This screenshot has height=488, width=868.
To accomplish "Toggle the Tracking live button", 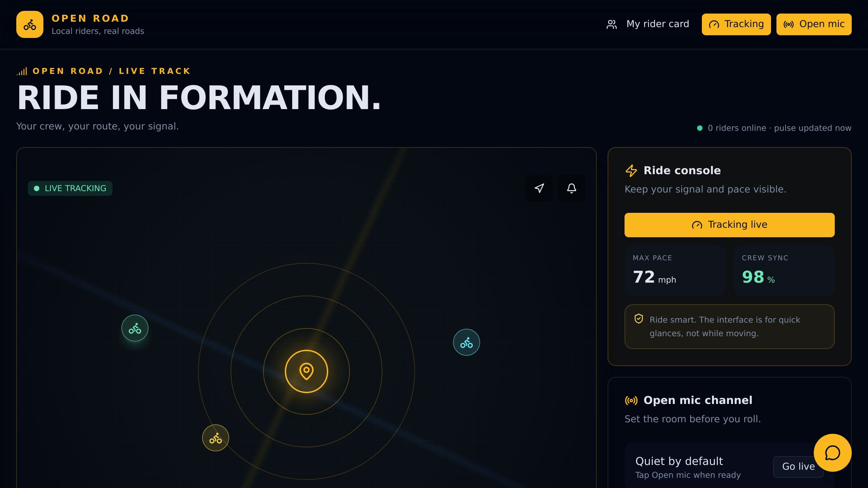I will coord(729,225).
